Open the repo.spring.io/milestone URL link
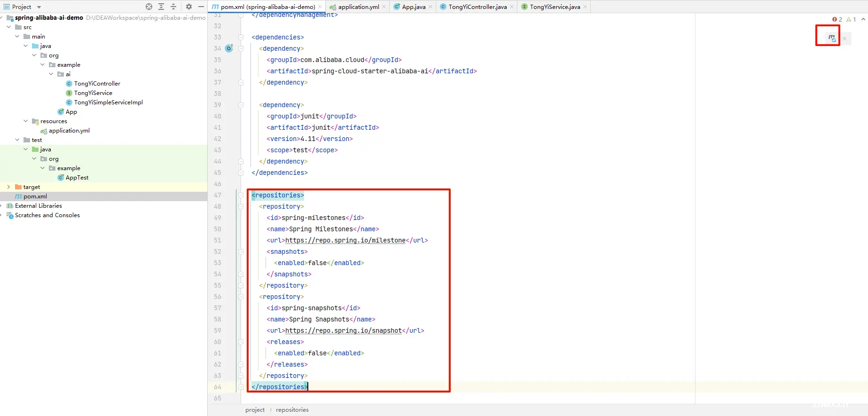Screen dimensions: 868x416 point(345,240)
